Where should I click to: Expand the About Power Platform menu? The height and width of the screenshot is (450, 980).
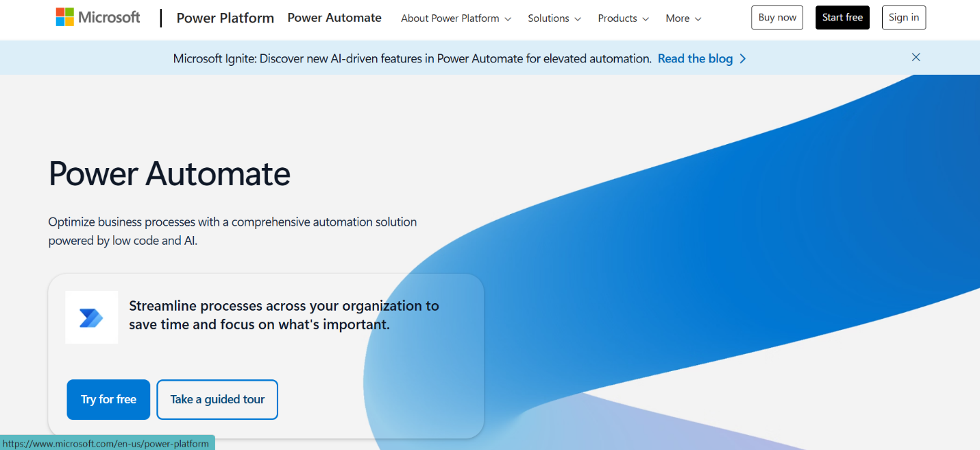(456, 19)
